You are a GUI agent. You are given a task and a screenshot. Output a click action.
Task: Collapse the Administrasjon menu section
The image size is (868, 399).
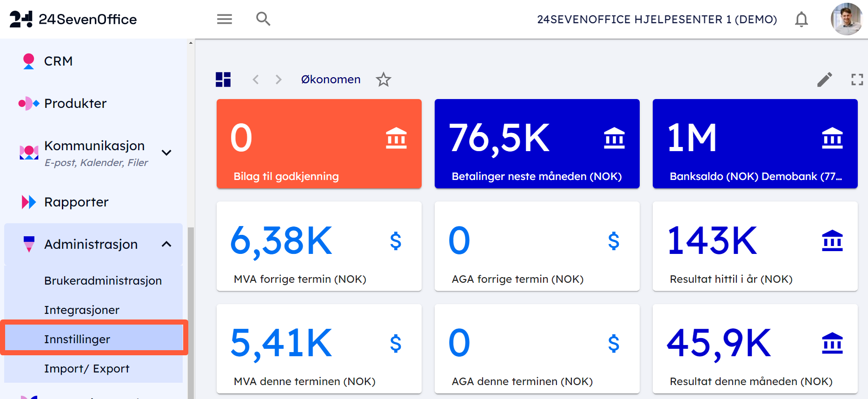166,244
